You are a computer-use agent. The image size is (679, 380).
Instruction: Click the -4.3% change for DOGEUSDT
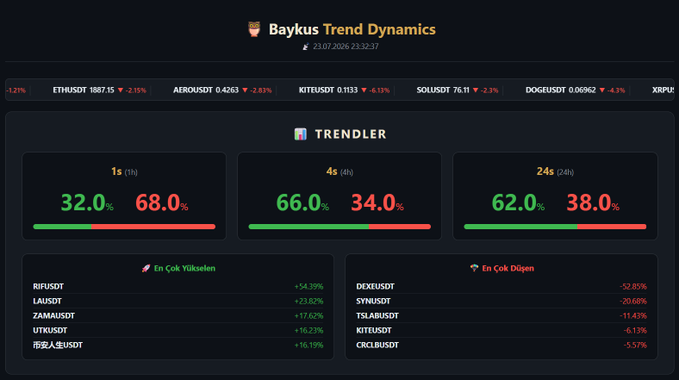tap(616, 90)
